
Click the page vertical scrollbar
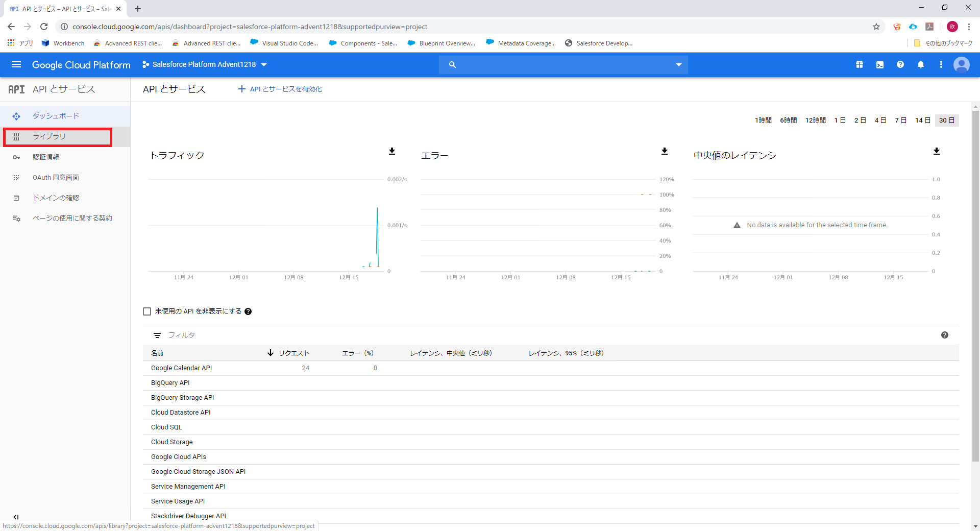point(975,286)
